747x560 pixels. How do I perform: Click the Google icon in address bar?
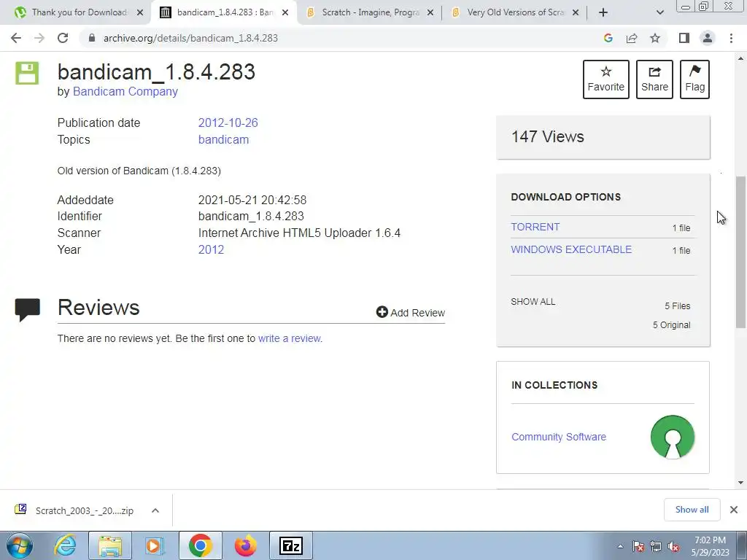[608, 38]
